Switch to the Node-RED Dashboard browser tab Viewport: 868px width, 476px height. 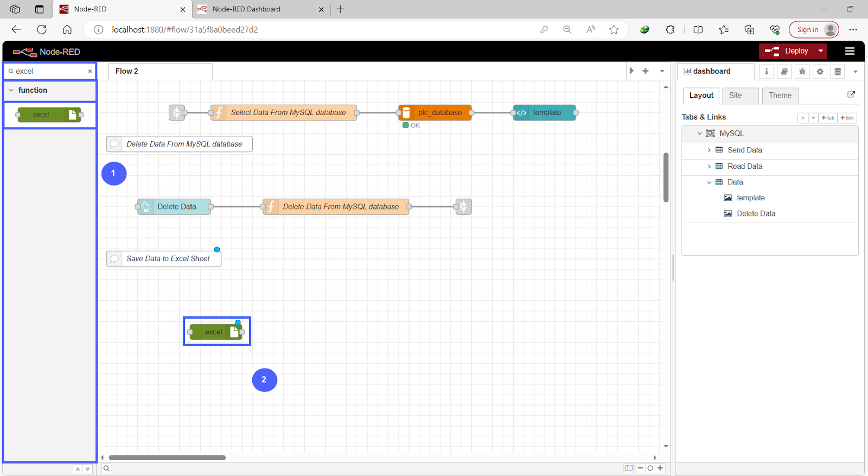(260, 9)
